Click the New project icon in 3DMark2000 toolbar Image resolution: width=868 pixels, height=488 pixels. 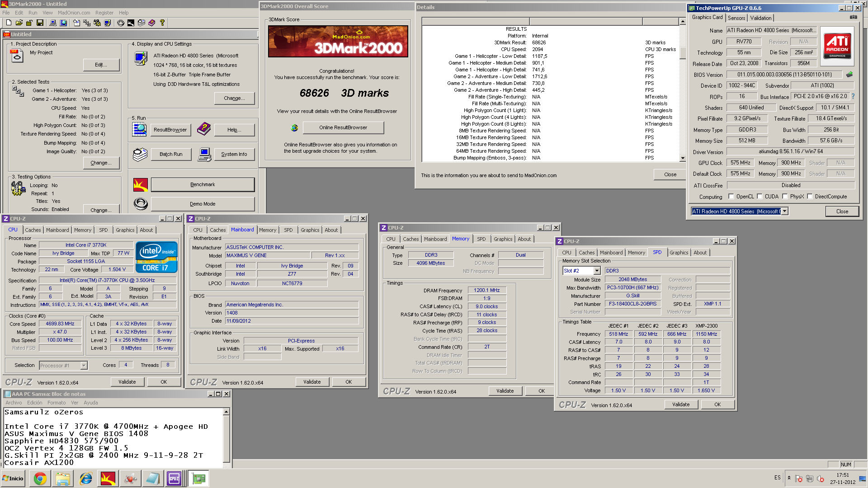[8, 23]
